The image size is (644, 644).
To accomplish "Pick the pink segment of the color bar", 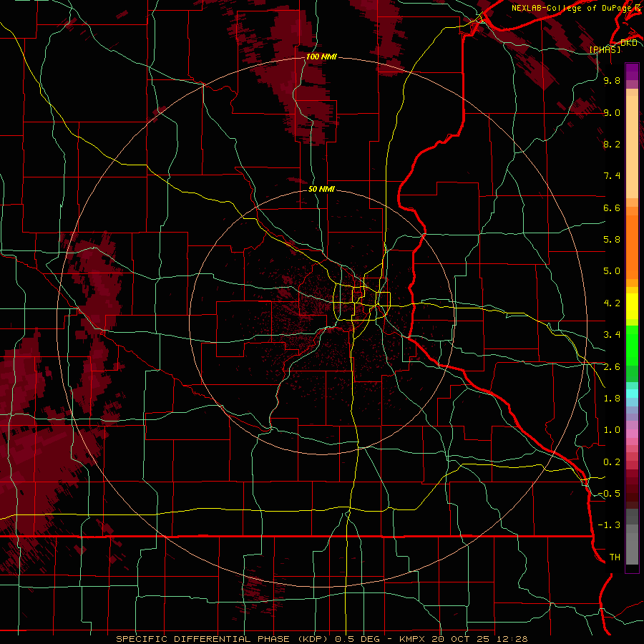I will (x=632, y=434).
